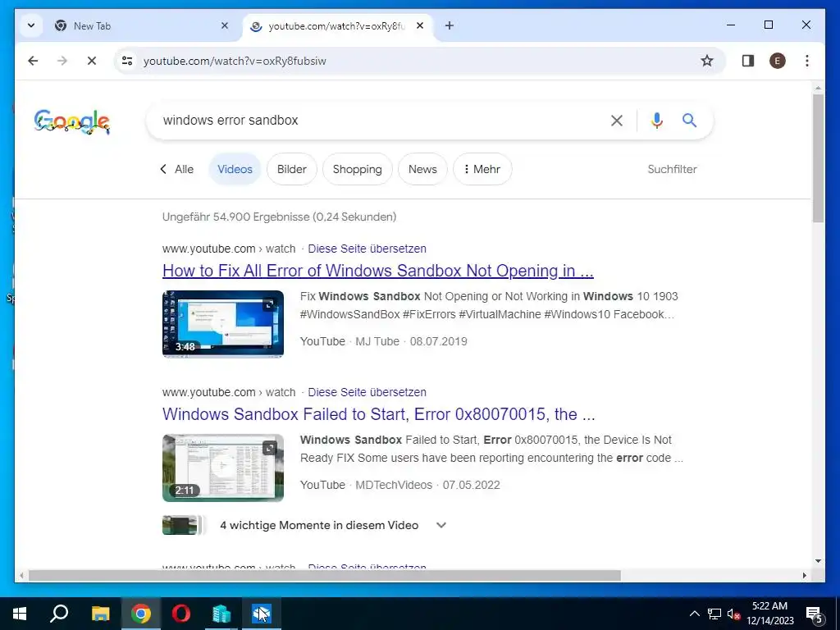The width and height of the screenshot is (840, 630).
Task: Show hidden system tray icons
Action: pos(694,614)
